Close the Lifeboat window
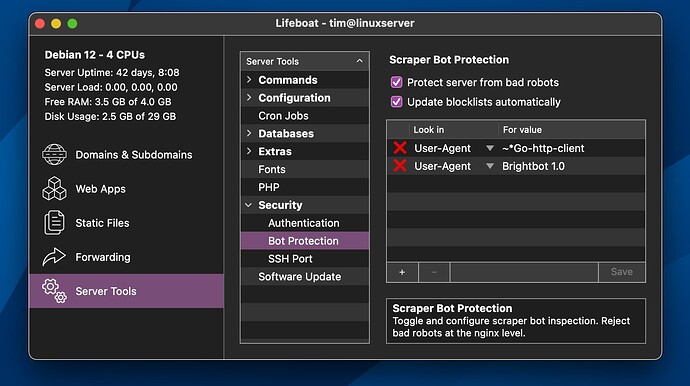 [x=40, y=24]
